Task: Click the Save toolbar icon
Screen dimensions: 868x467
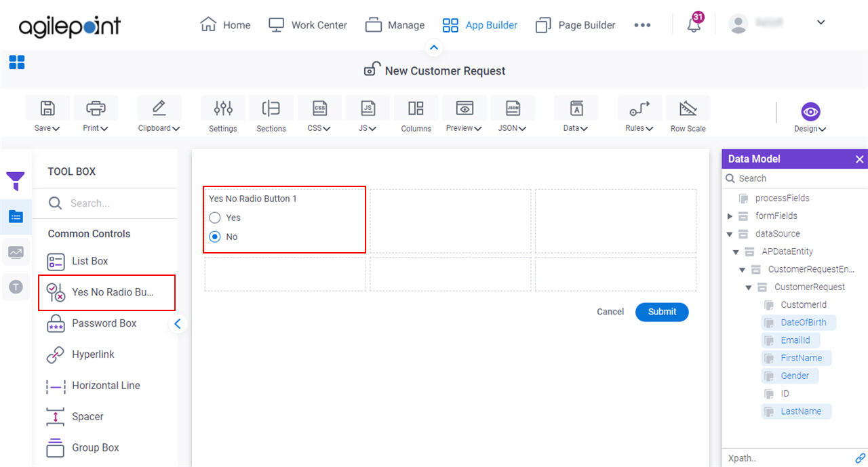Action: coord(47,108)
